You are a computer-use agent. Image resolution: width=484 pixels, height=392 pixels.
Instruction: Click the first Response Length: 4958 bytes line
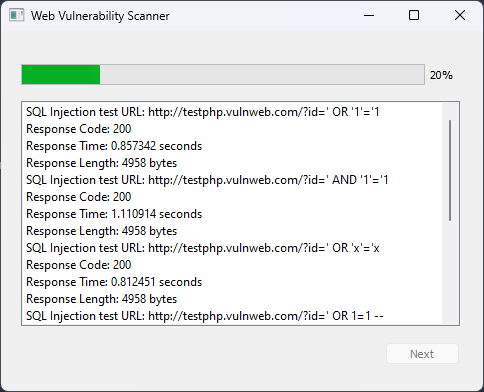click(x=101, y=163)
